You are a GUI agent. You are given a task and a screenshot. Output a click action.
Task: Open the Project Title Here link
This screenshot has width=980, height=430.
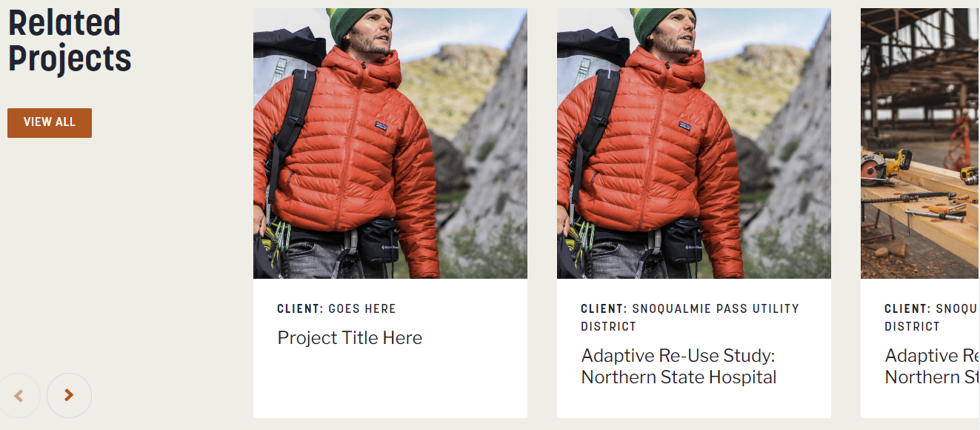coord(350,338)
